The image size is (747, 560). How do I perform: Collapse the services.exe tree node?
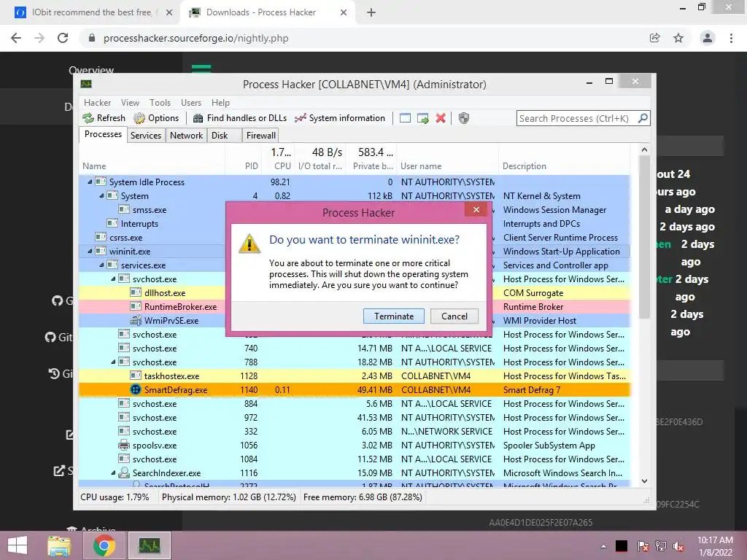pos(101,265)
